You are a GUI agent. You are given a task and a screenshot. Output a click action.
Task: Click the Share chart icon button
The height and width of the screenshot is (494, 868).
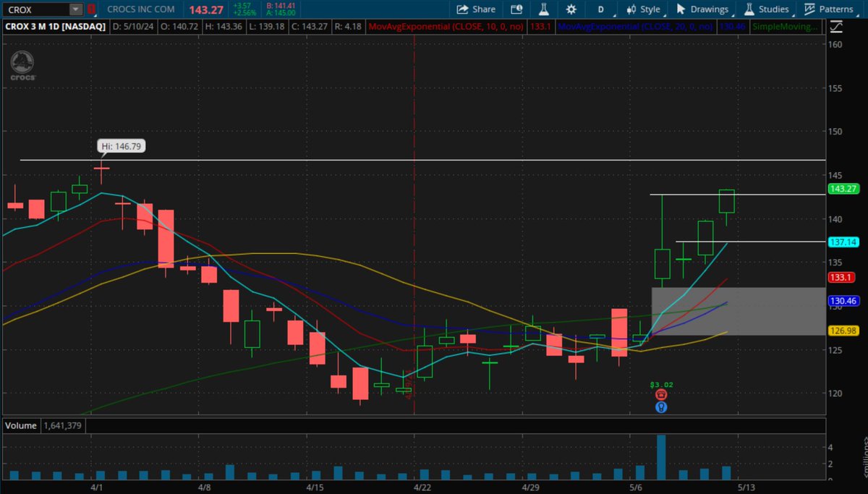(x=461, y=9)
